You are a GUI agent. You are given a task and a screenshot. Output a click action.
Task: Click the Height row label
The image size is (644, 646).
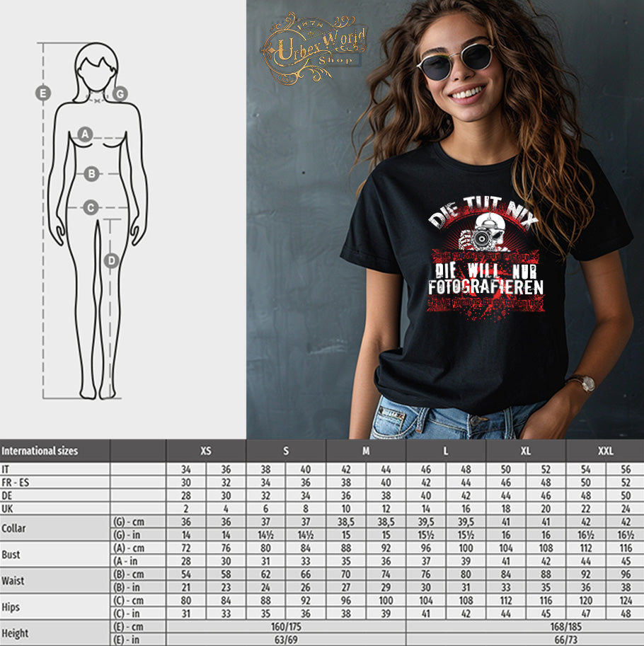click(x=15, y=633)
